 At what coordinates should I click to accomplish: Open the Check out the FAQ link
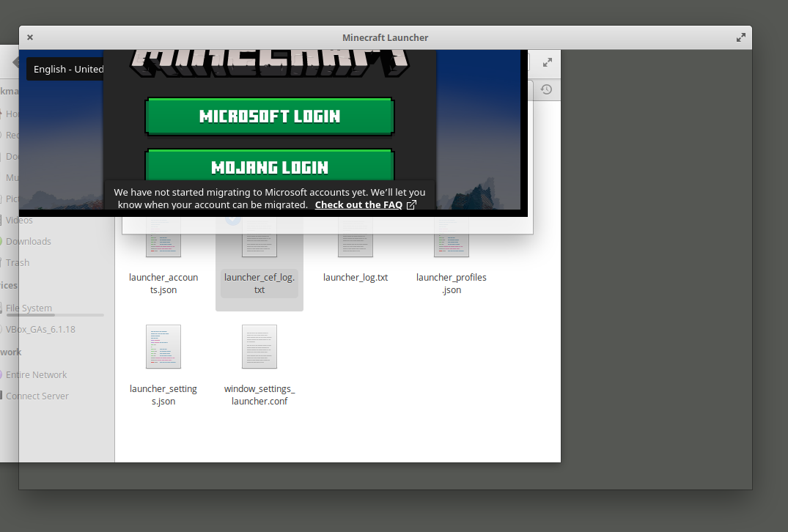(358, 204)
